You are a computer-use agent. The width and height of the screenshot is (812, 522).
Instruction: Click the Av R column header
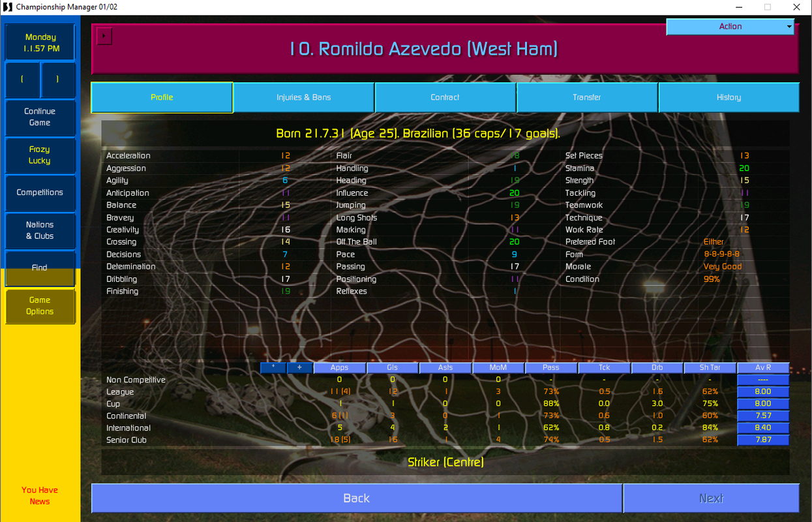pyautogui.click(x=763, y=367)
